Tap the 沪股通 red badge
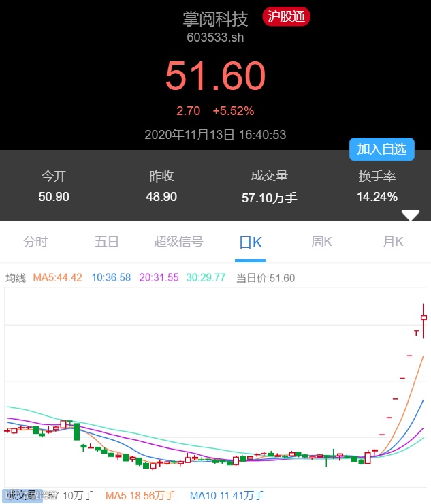This screenshot has height=504, width=431. (286, 17)
